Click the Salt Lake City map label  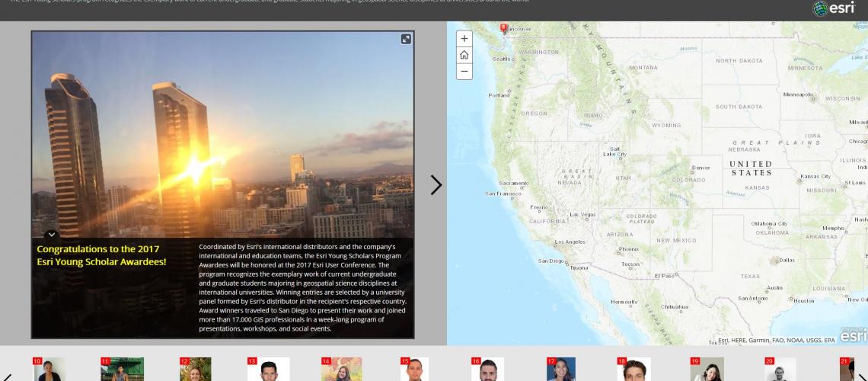(614, 152)
